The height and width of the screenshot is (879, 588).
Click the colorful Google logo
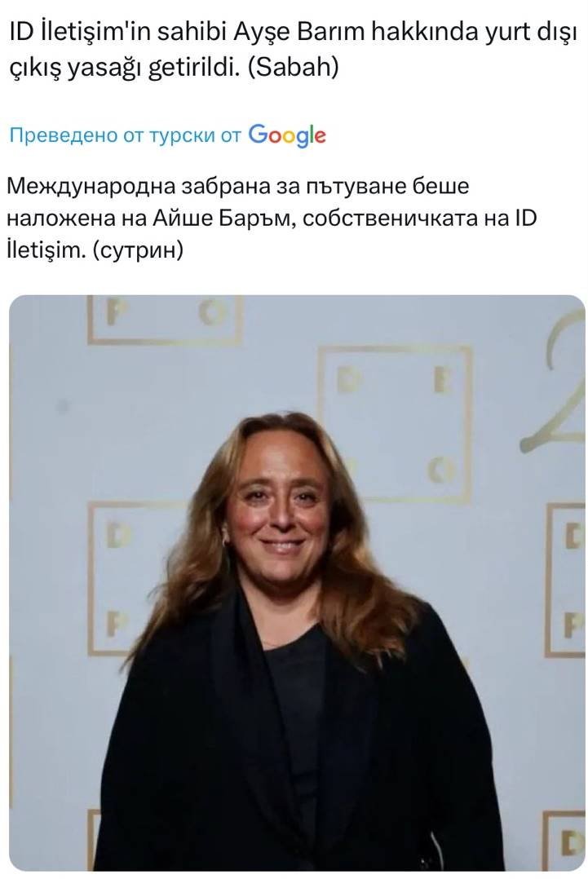coord(287,135)
